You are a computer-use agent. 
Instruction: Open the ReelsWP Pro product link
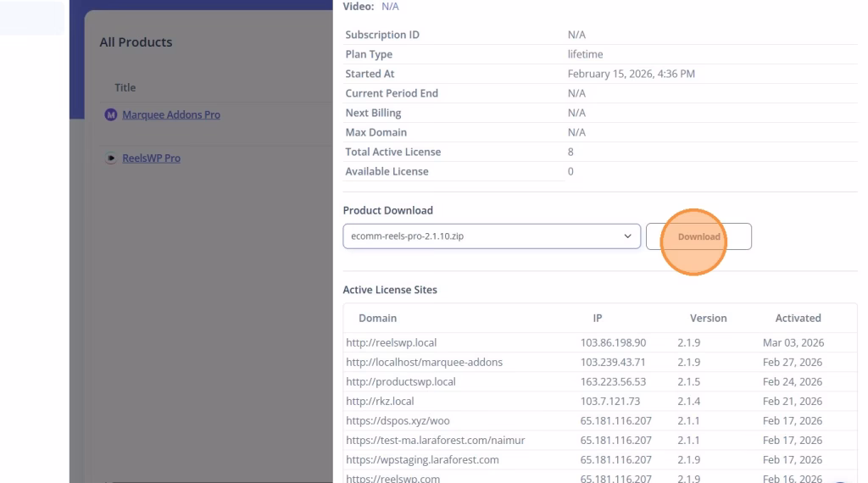151,158
